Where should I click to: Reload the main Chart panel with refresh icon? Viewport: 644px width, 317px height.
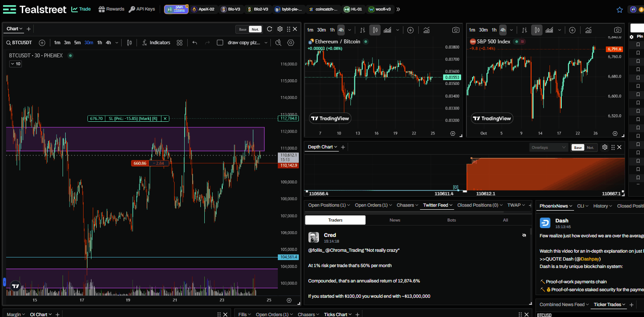[x=269, y=29]
